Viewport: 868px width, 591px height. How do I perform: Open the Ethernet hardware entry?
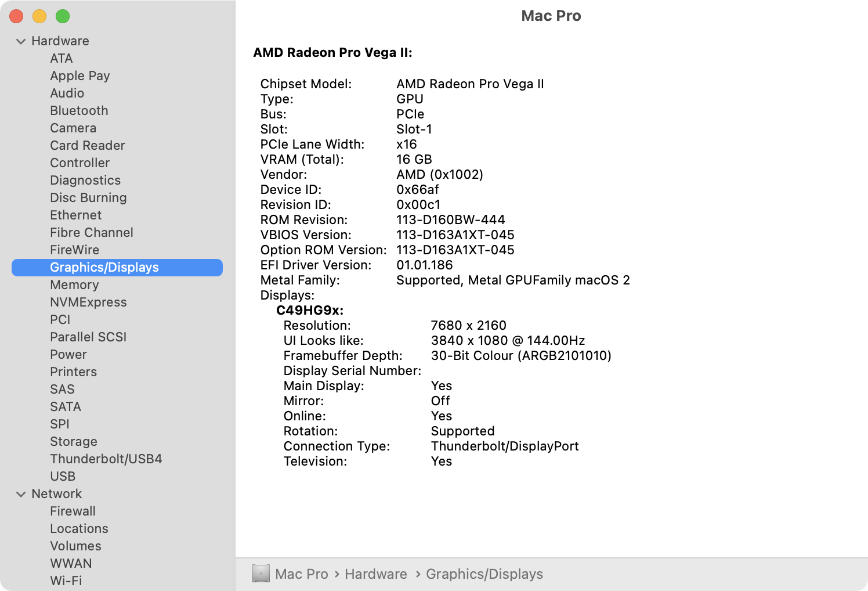point(76,215)
